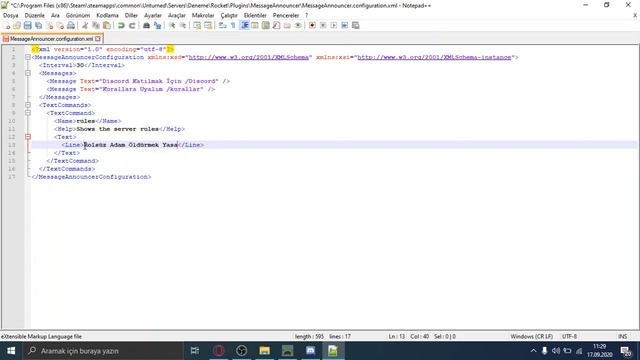Play back the recorded macro
Image resolution: width=640 pixels, height=360 pixels.
click(x=333, y=25)
